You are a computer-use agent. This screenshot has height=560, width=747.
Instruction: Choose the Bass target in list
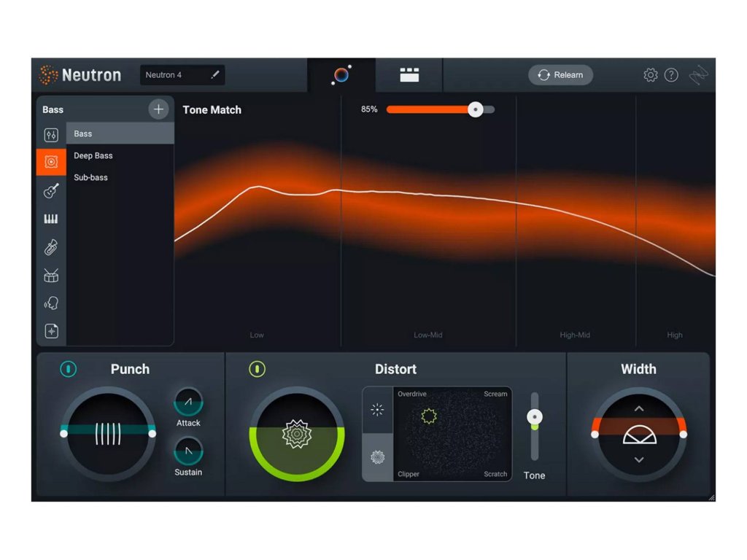pyautogui.click(x=120, y=133)
